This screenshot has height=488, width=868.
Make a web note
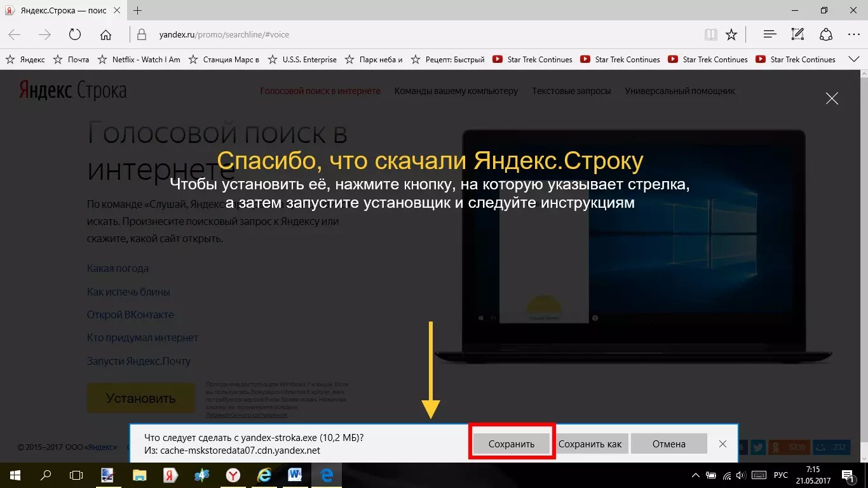pos(797,34)
